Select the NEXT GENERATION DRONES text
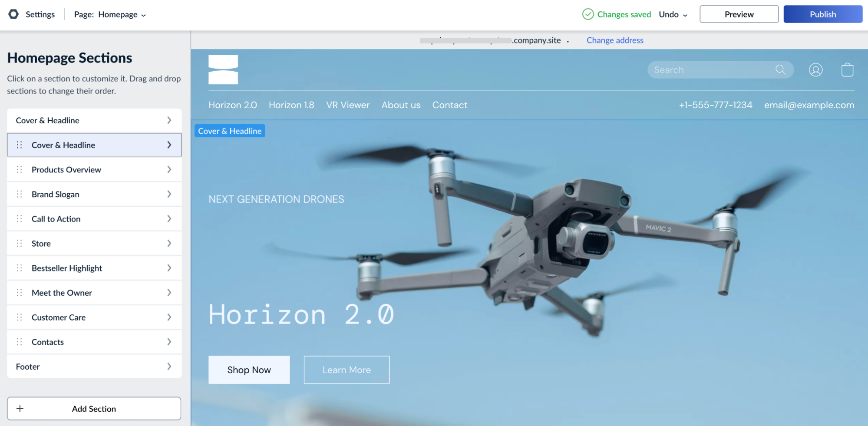The width and height of the screenshot is (868, 426). click(x=276, y=199)
